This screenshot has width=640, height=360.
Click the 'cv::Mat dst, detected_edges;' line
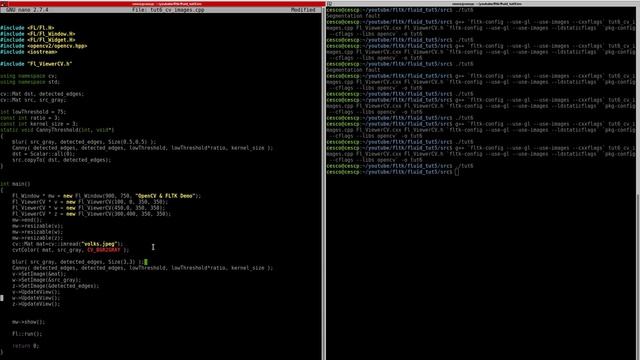coord(42,94)
